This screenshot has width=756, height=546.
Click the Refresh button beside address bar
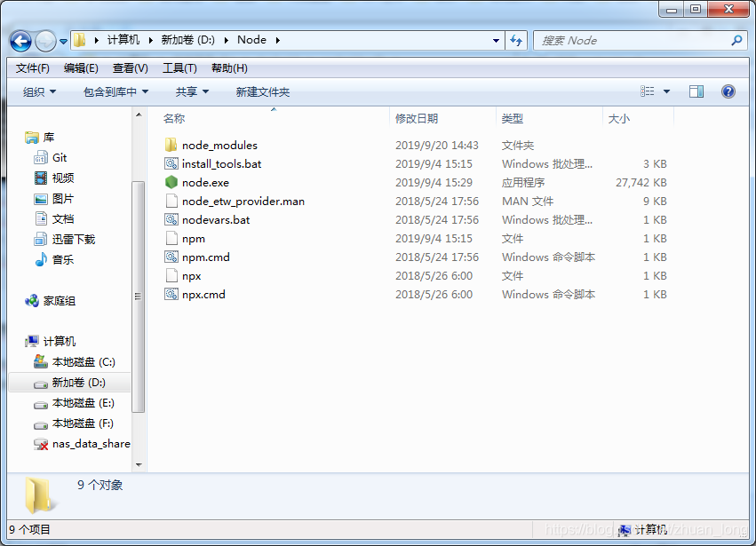coord(516,41)
